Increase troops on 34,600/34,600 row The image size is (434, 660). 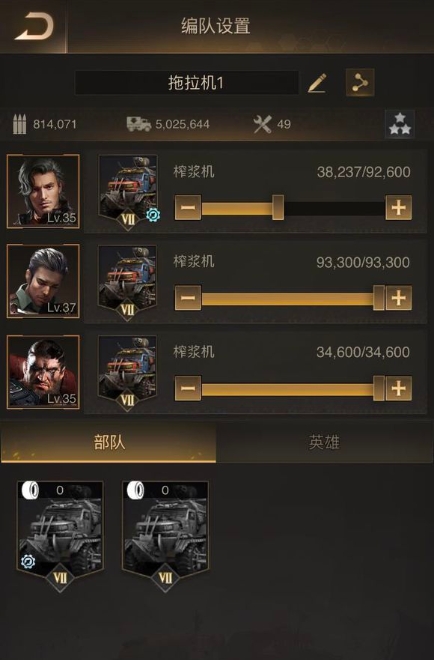[x=399, y=388]
